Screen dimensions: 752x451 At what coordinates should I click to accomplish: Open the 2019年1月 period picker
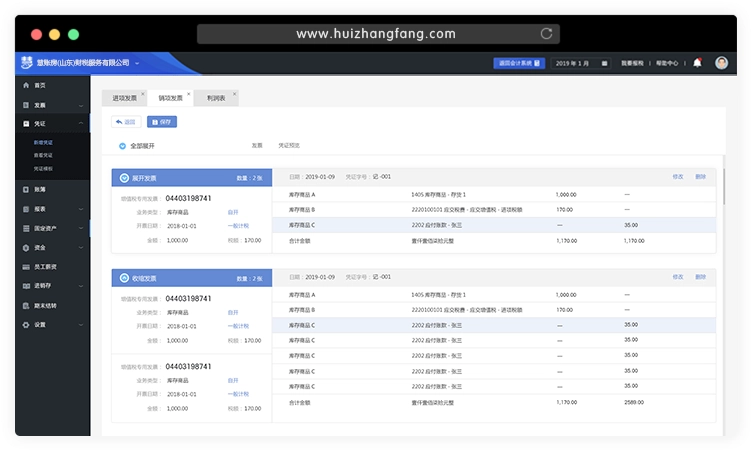pos(581,63)
